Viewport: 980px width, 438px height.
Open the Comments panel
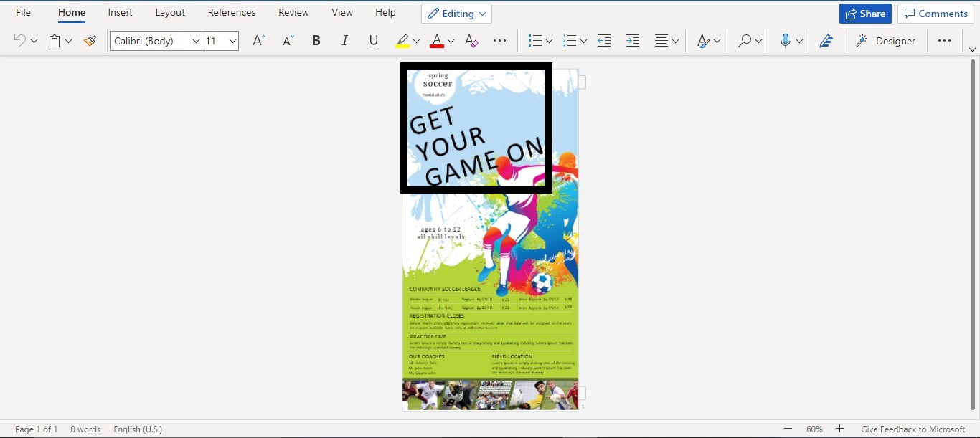coord(936,13)
